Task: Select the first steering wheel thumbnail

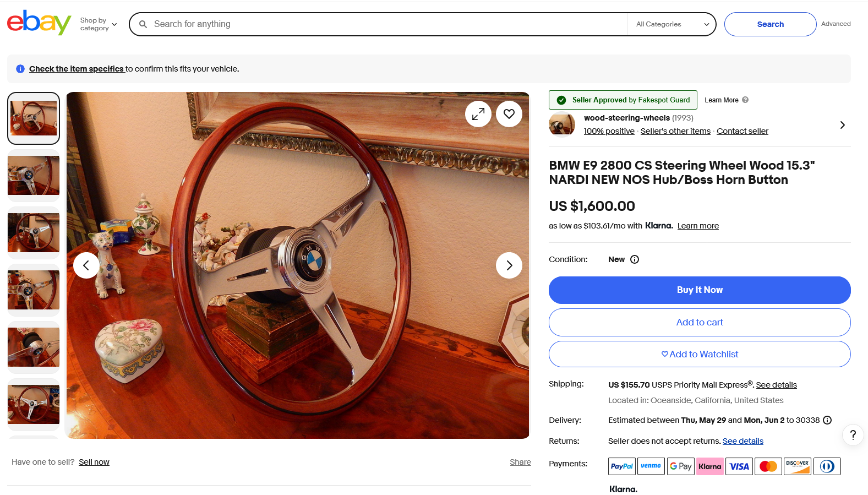Action: click(x=34, y=118)
